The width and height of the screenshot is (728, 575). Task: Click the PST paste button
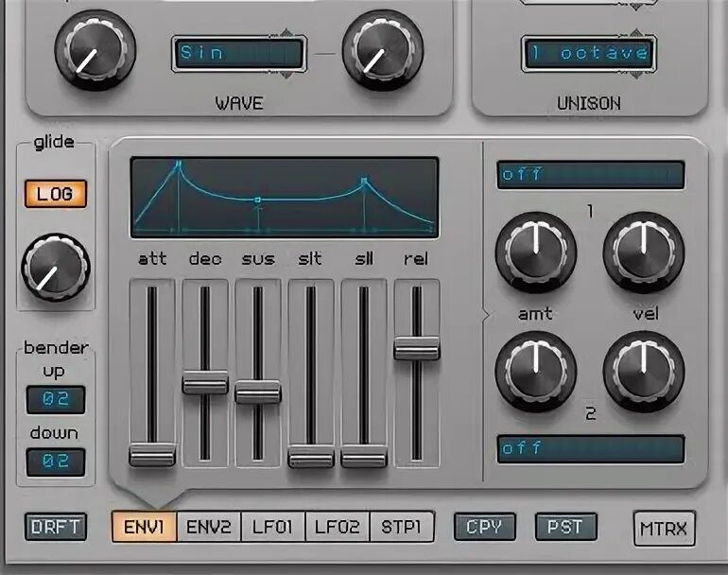(x=565, y=527)
